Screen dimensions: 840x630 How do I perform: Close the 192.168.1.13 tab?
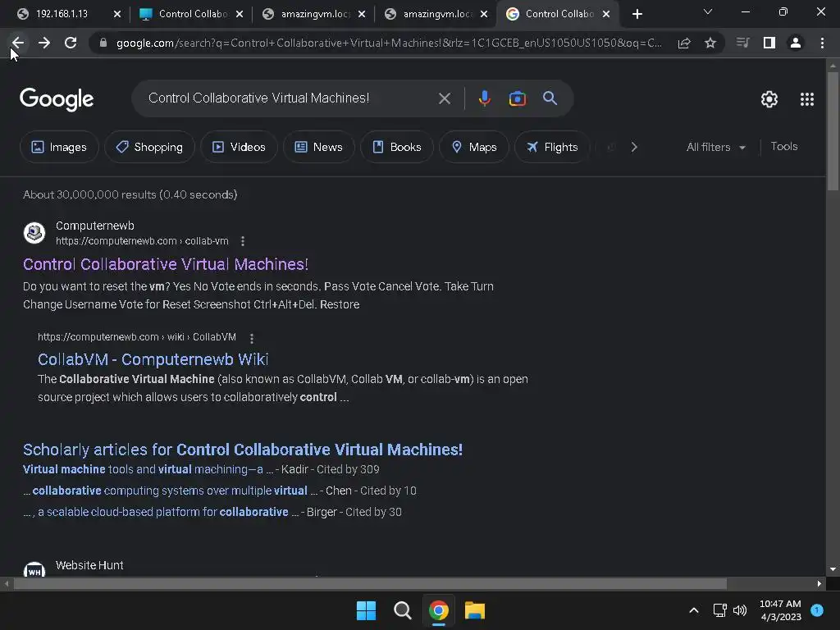(x=117, y=15)
